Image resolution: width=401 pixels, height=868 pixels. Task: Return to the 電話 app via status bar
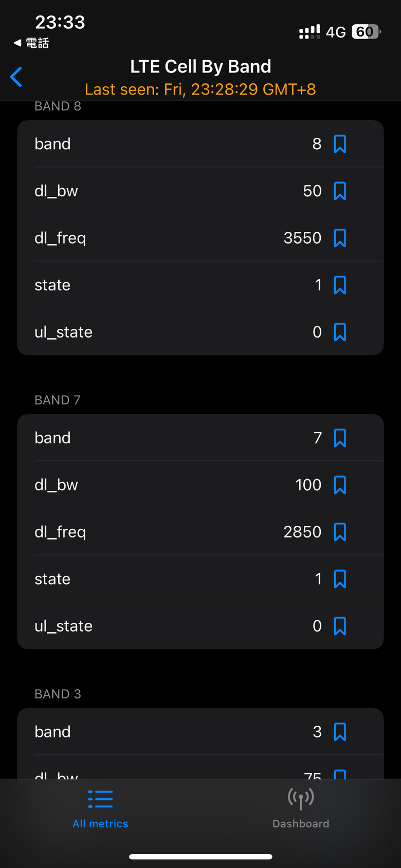31,43
